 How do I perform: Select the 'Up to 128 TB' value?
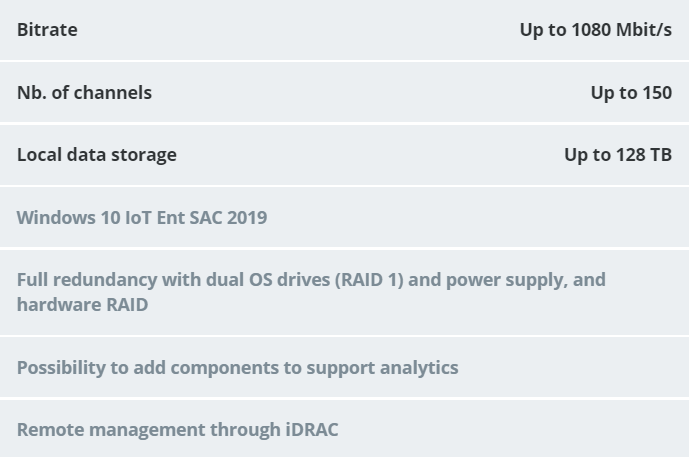(x=617, y=154)
